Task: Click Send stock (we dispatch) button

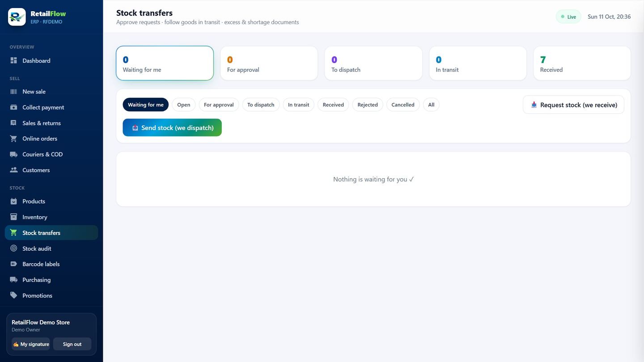Action: pyautogui.click(x=172, y=127)
